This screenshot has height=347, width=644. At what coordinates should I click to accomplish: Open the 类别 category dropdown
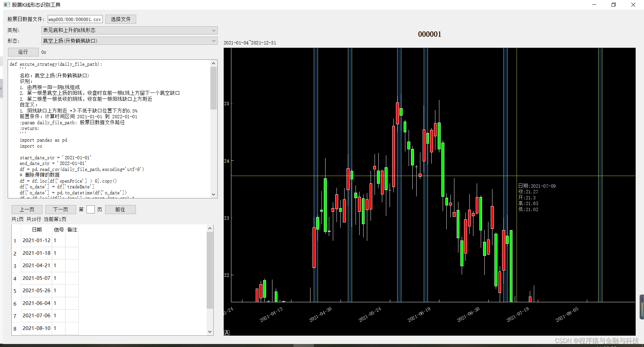coord(130,30)
